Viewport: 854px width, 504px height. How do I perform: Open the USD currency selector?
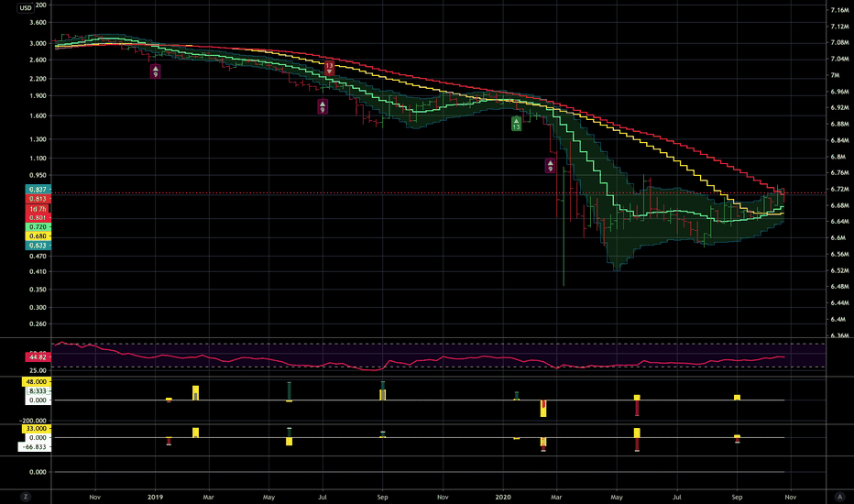pyautogui.click(x=26, y=7)
